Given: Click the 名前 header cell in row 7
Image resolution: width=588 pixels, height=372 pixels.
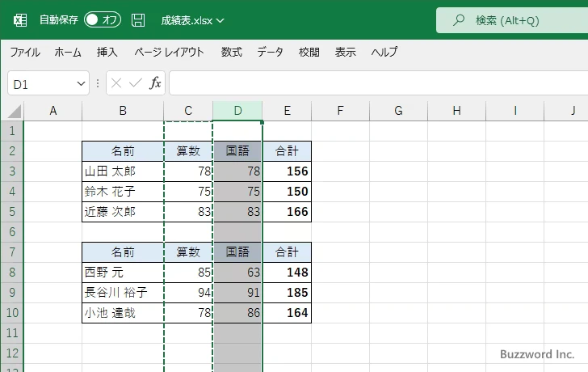Looking at the screenshot, I should tap(123, 252).
